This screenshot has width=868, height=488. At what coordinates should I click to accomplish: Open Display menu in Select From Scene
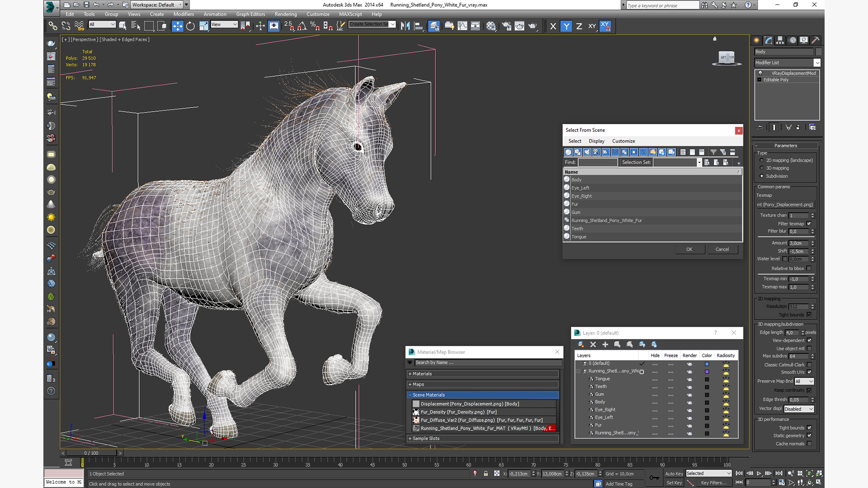pyautogui.click(x=596, y=141)
